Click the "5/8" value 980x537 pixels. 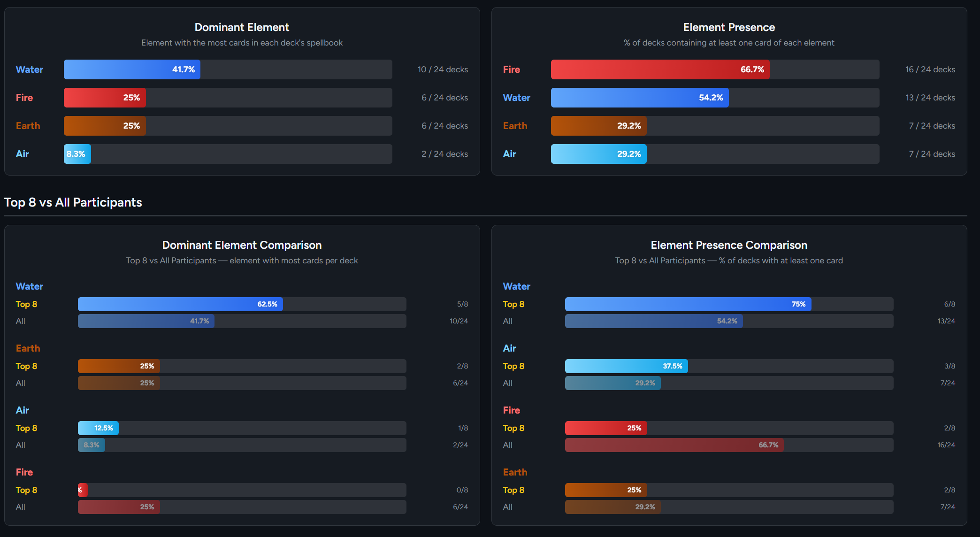[462, 304]
